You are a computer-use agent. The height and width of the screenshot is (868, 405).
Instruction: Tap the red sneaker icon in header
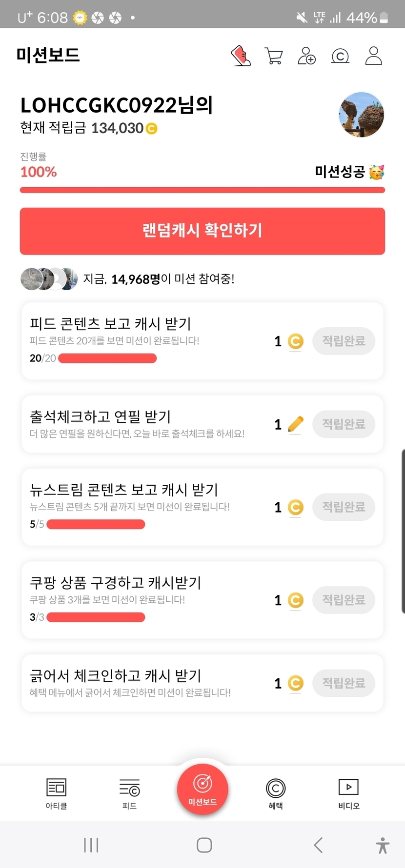(x=241, y=56)
